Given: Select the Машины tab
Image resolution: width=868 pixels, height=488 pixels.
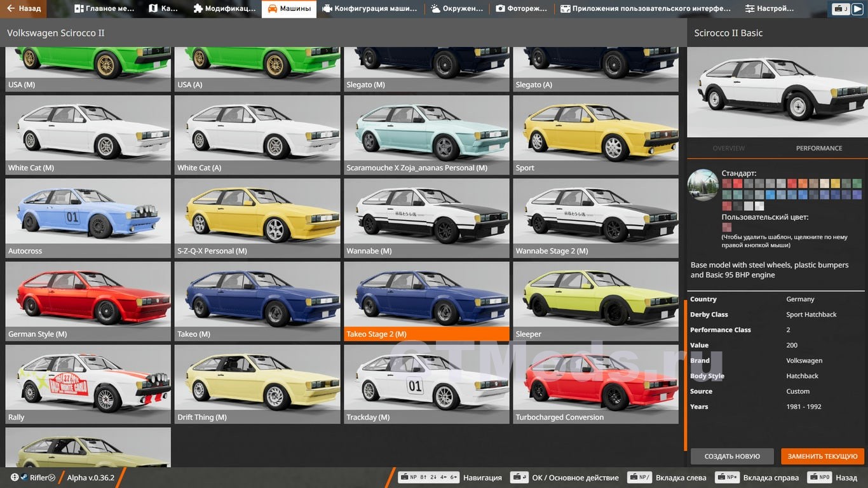Looking at the screenshot, I should [x=289, y=9].
